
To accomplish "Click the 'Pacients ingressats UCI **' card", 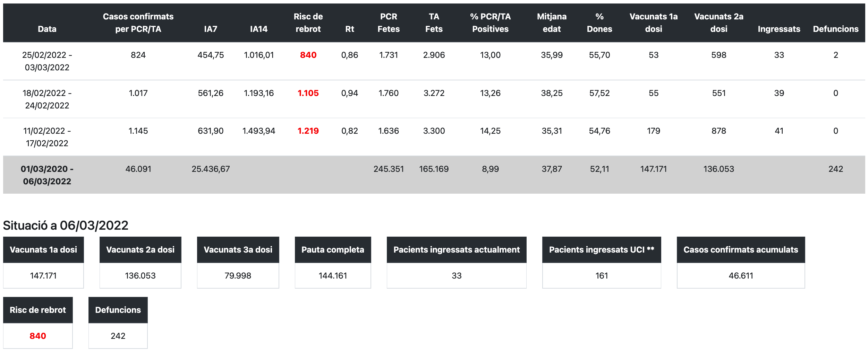I will 602,262.
